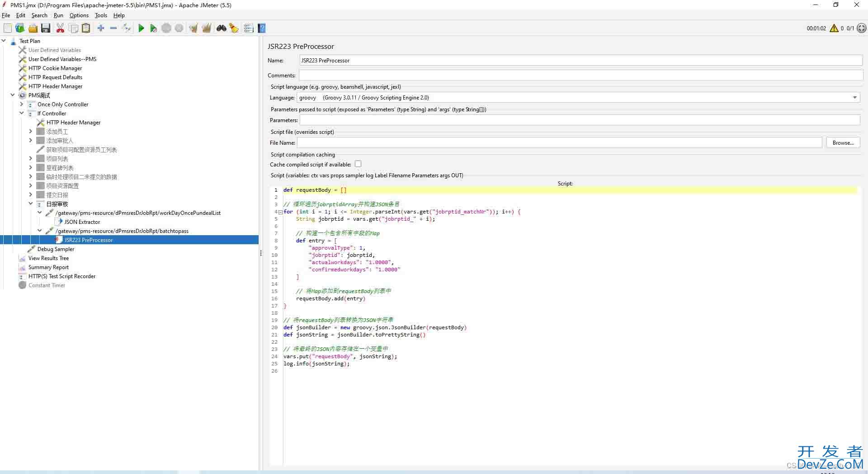This screenshot has width=868, height=474.
Task: Expand the 添加员工 tree node
Action: coord(31,131)
